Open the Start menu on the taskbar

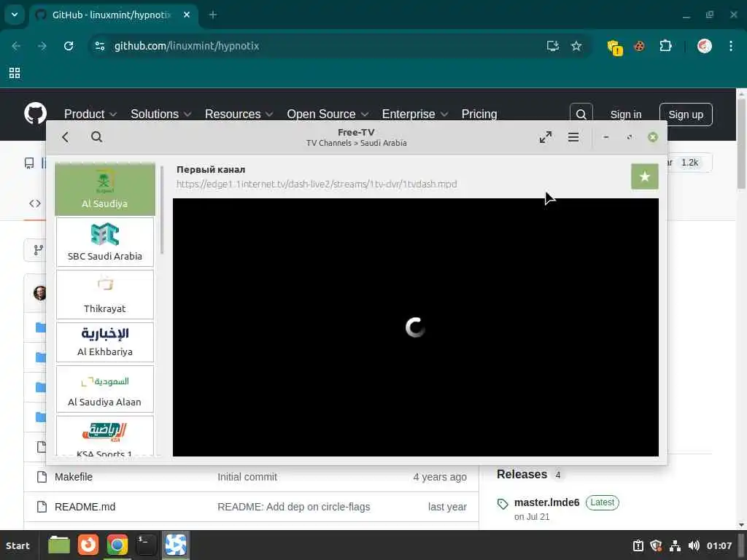pos(18,545)
